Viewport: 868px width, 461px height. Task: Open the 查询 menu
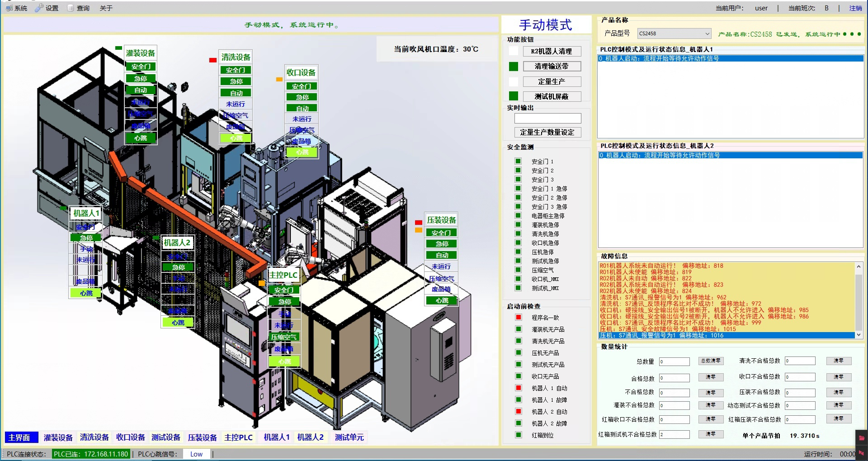[x=79, y=8]
